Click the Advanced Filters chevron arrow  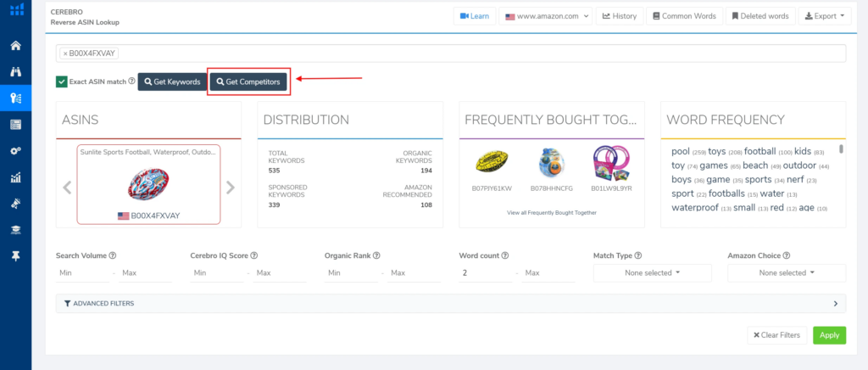point(836,304)
